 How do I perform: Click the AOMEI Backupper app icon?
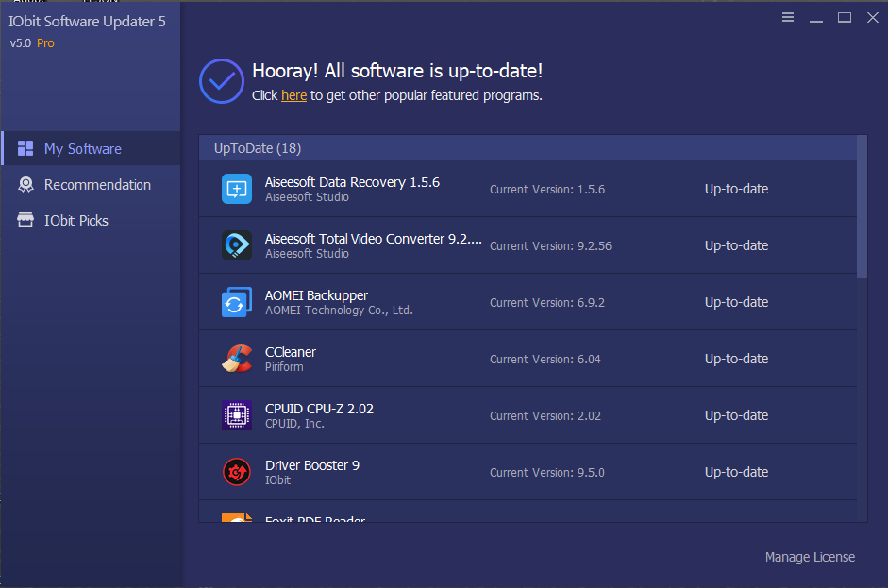pos(237,302)
